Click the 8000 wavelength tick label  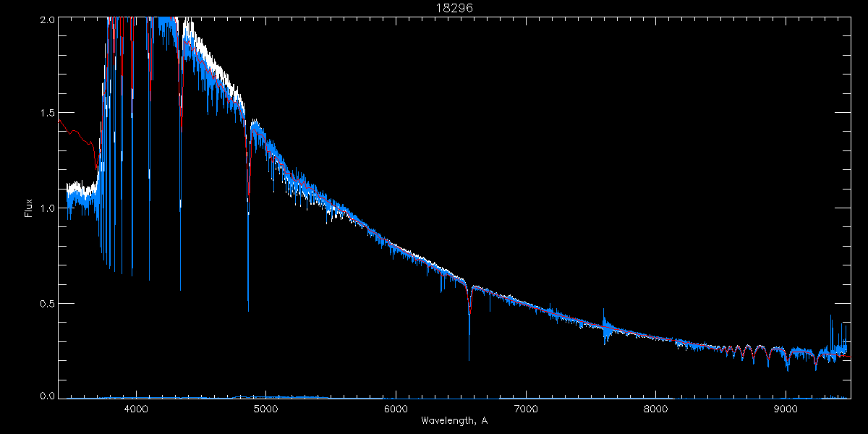pyautogui.click(x=656, y=409)
